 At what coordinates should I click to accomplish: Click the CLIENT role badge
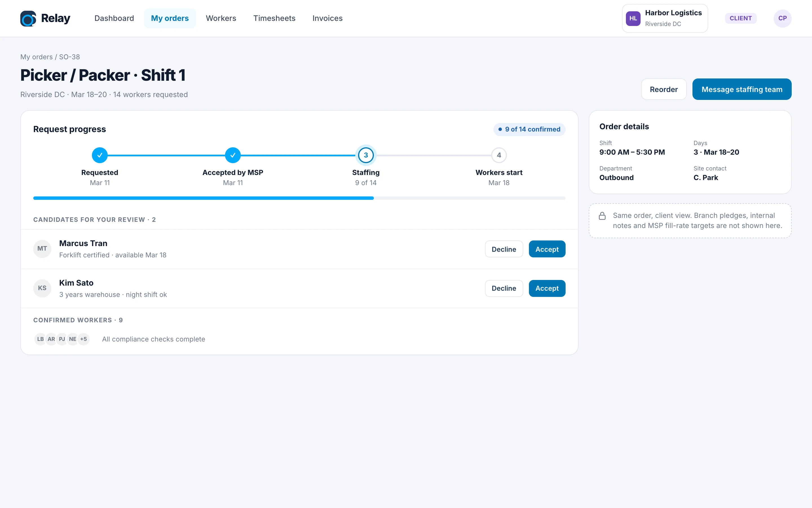741,18
